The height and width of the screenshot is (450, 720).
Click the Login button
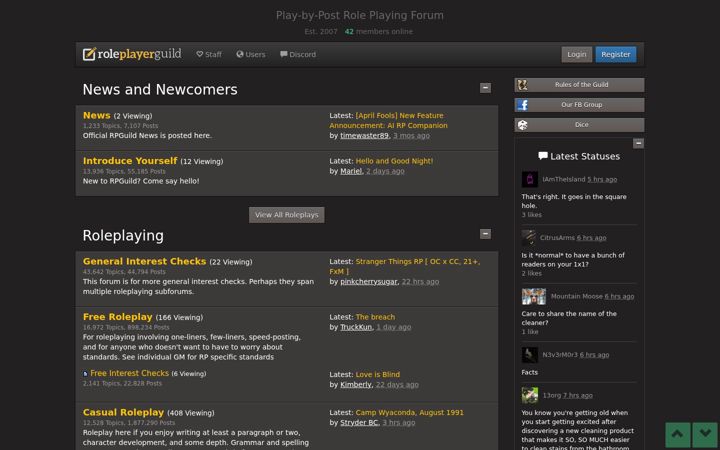(577, 54)
